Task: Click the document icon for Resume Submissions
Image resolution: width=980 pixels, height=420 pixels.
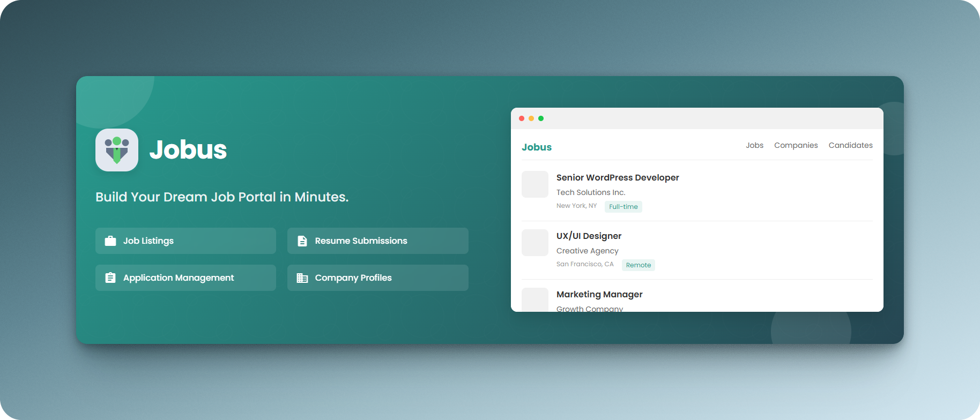Action: pyautogui.click(x=302, y=241)
